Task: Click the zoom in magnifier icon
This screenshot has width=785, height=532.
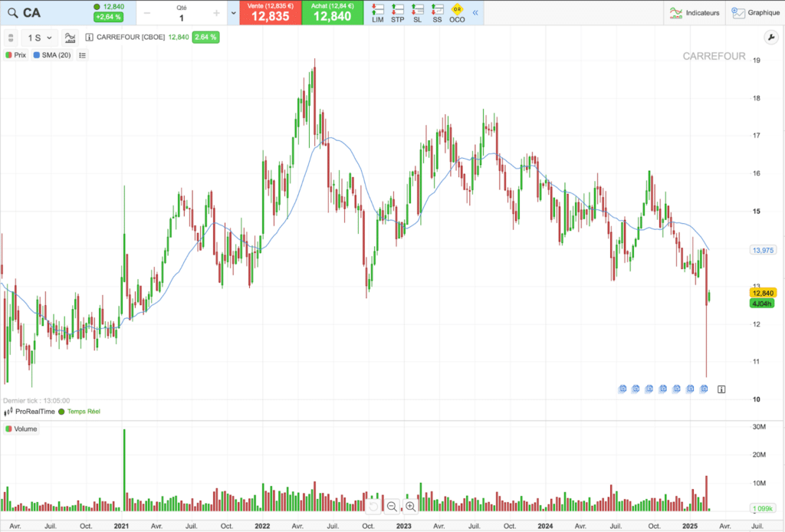Action: [x=411, y=507]
